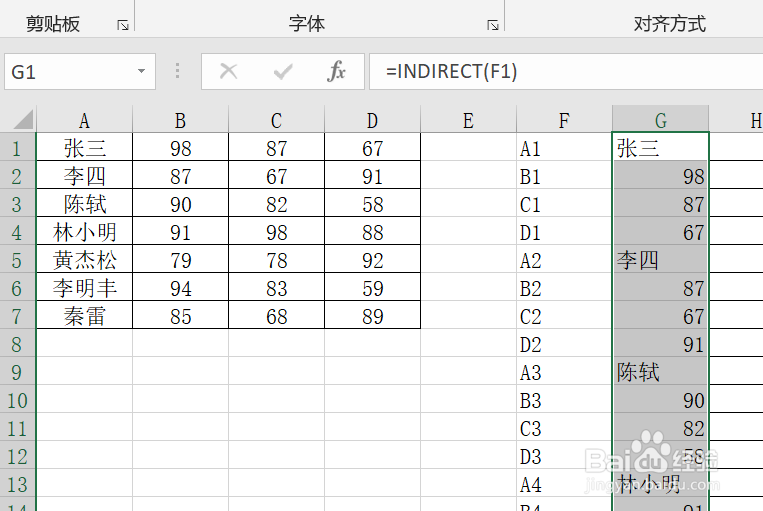Click empty cell E1
Viewport: 763px width, 511px height.
pyautogui.click(x=468, y=147)
